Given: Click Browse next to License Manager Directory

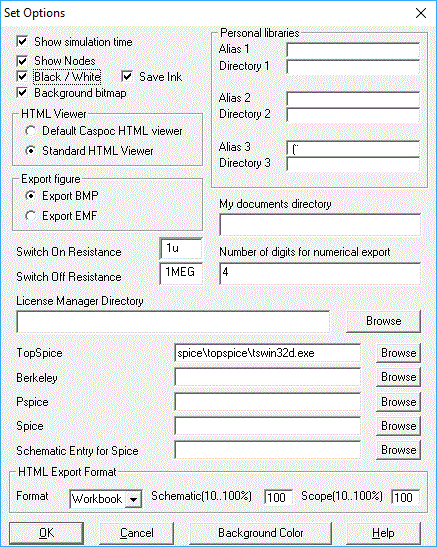Looking at the screenshot, I should click(x=383, y=321).
